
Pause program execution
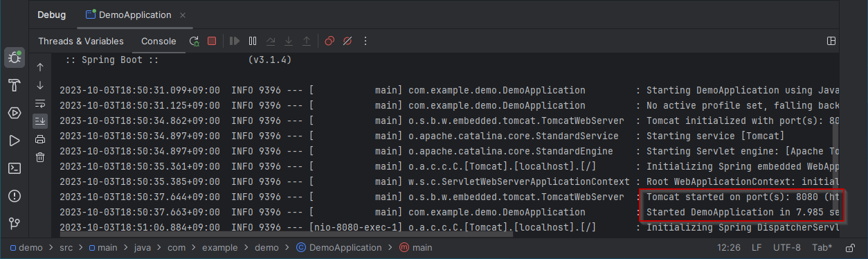[x=253, y=42]
